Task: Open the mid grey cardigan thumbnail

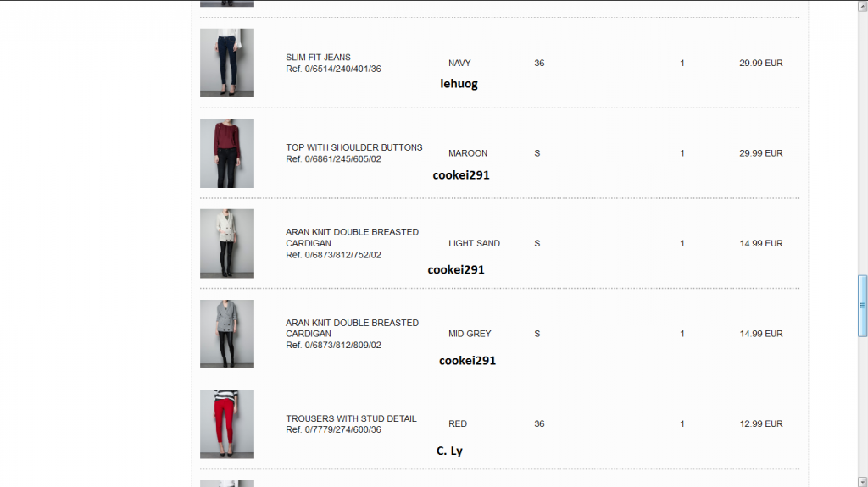Action: tap(227, 334)
